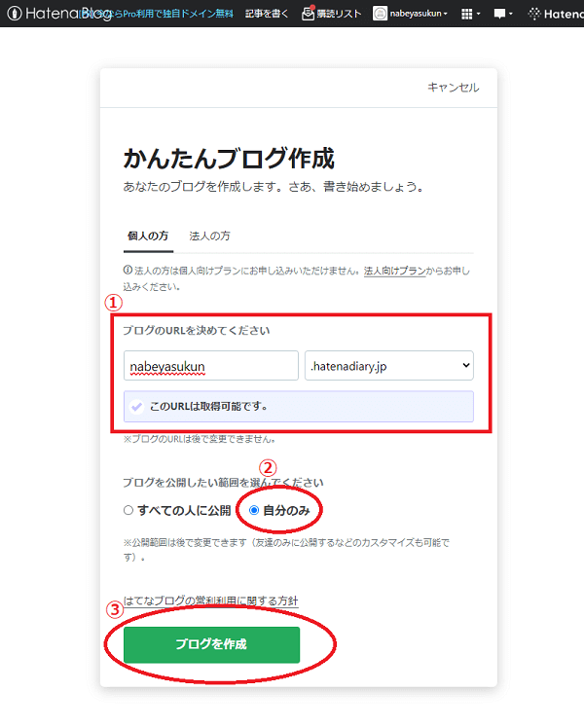Viewport: 584px width, 728px height.
Task: Select すべての人に公開 radio button
Action: pos(128,510)
